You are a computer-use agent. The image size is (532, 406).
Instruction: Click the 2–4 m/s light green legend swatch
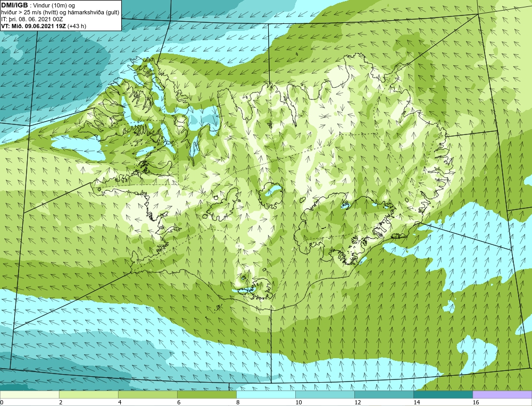click(88, 394)
